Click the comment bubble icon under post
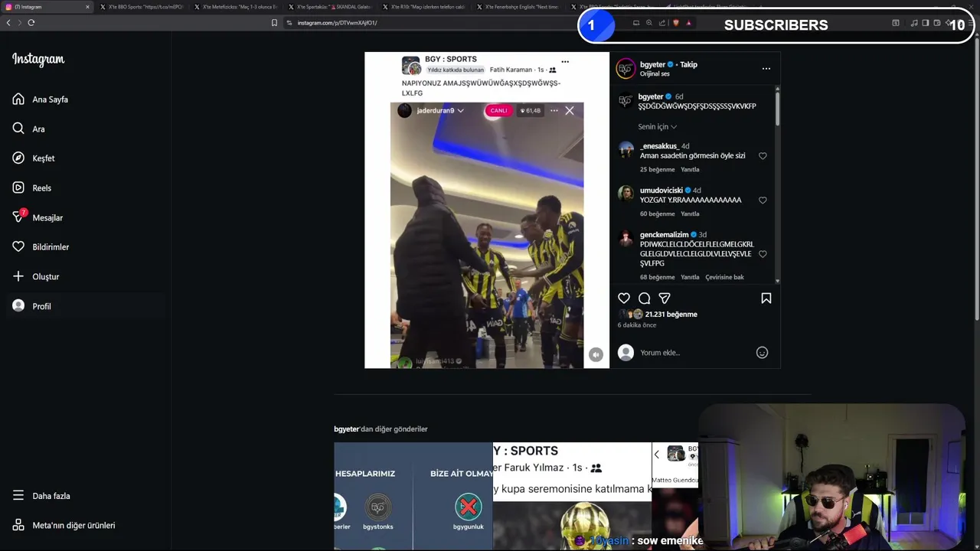This screenshot has height=551, width=980. (645, 298)
